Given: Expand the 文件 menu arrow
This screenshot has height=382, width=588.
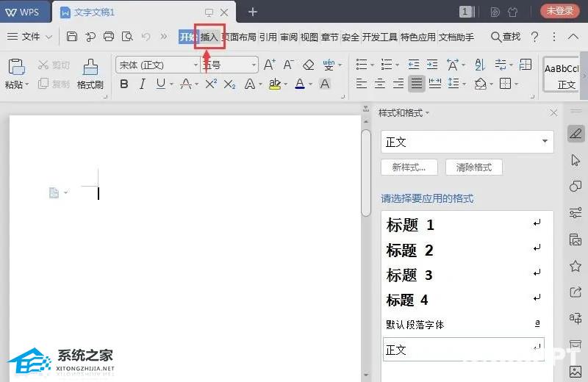Looking at the screenshot, I should 49,37.
